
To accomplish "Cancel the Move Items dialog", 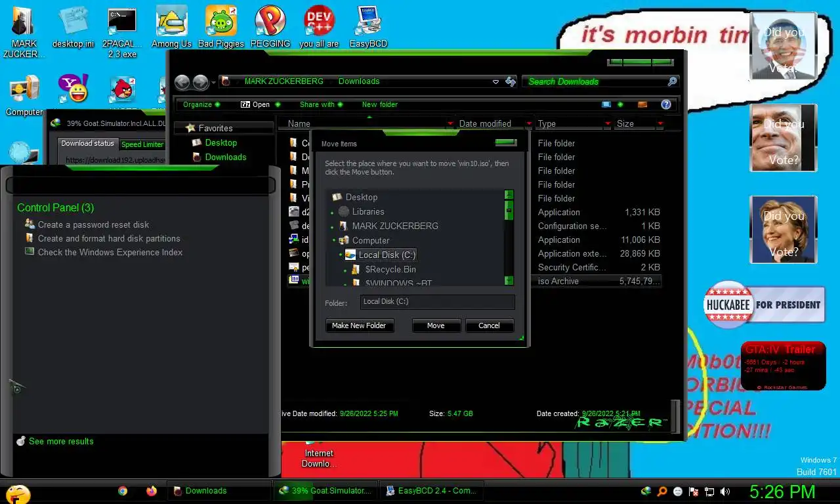I will pyautogui.click(x=489, y=325).
